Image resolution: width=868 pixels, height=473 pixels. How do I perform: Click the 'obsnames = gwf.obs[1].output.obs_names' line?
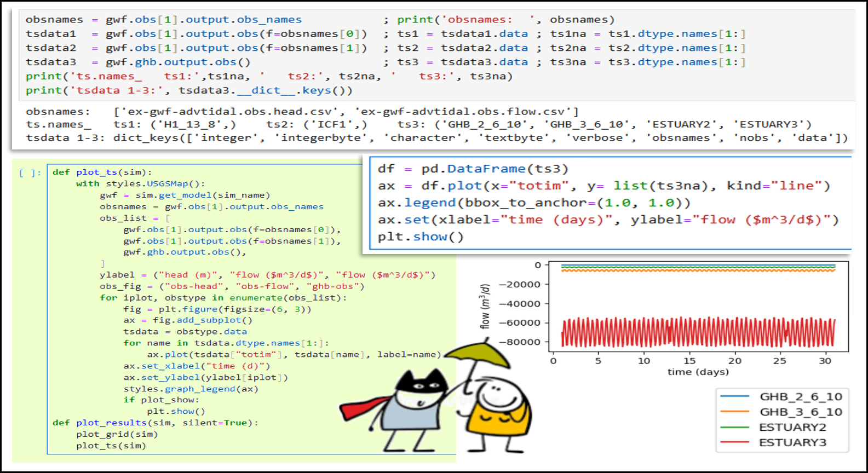(164, 20)
